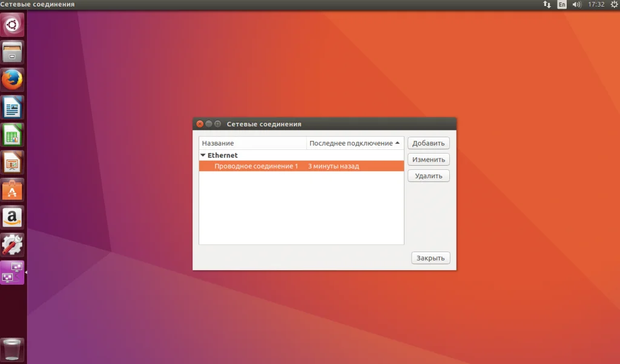Select Network Connections launcher icon
620x364 pixels.
12,273
